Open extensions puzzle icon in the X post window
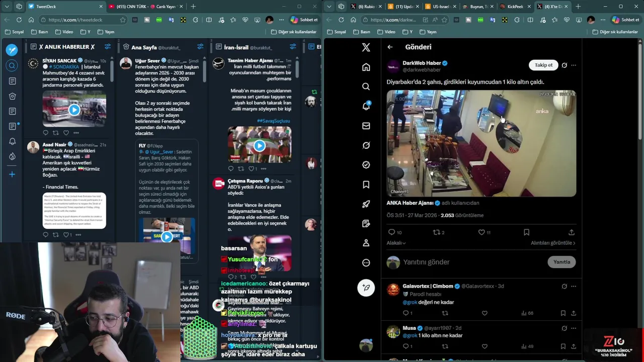The height and width of the screenshot is (362, 644). pyautogui.click(x=517, y=20)
